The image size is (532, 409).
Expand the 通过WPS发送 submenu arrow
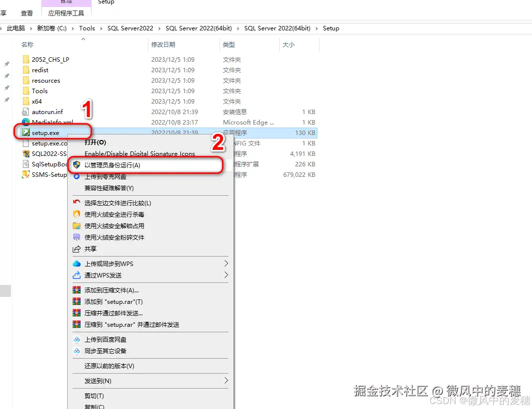(x=225, y=274)
